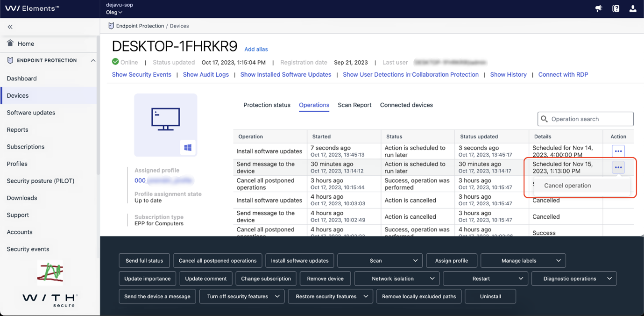The image size is (644, 316).
Task: Open the Oleg organization dropdown
Action: tap(114, 12)
